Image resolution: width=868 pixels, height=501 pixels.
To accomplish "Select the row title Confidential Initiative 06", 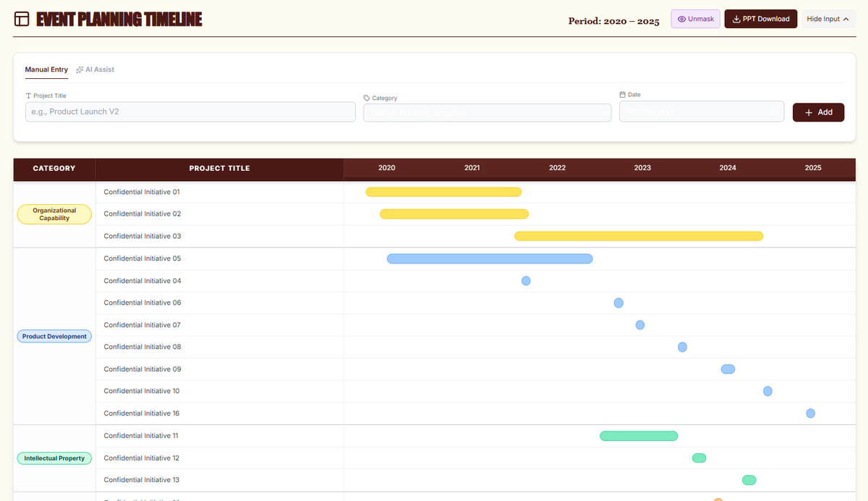I will (142, 303).
